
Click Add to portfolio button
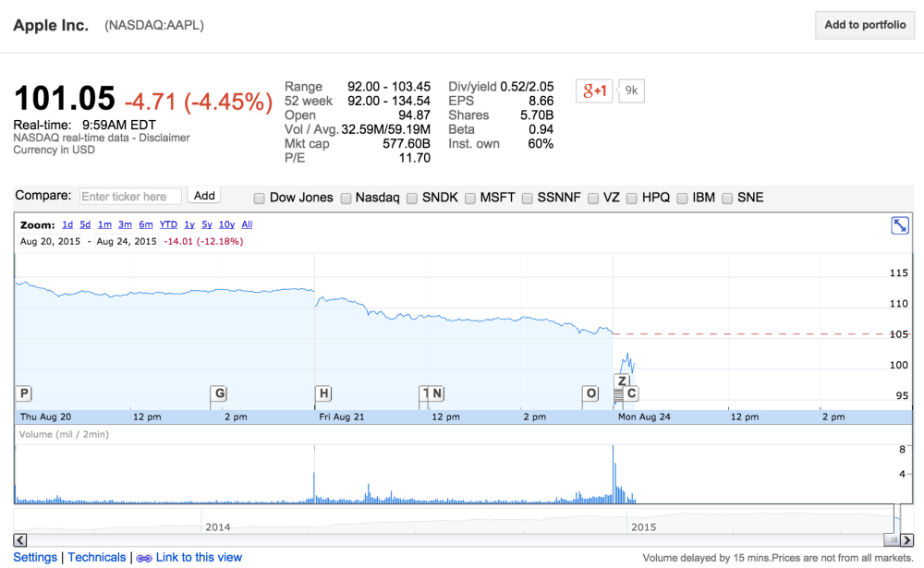[865, 25]
